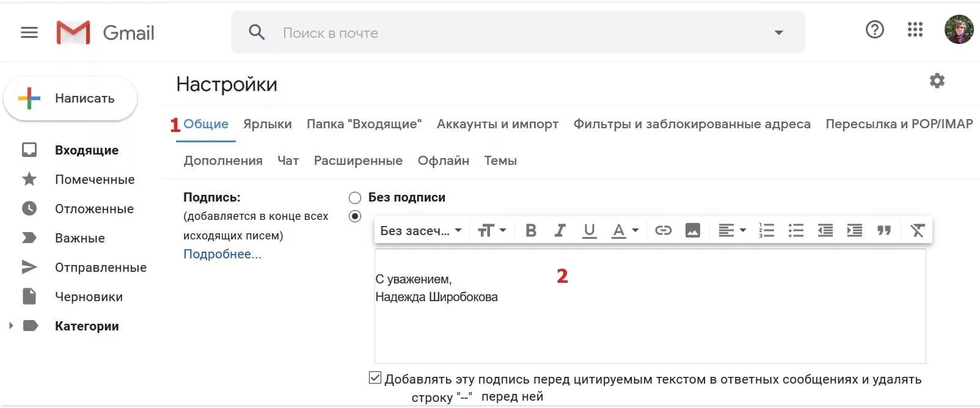Apply bulleted list formatting

(795, 230)
